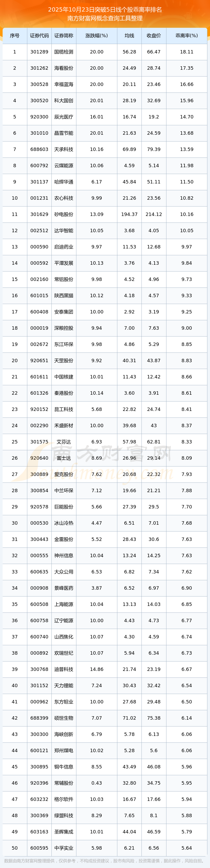Select stock code 001231

(x=39, y=198)
